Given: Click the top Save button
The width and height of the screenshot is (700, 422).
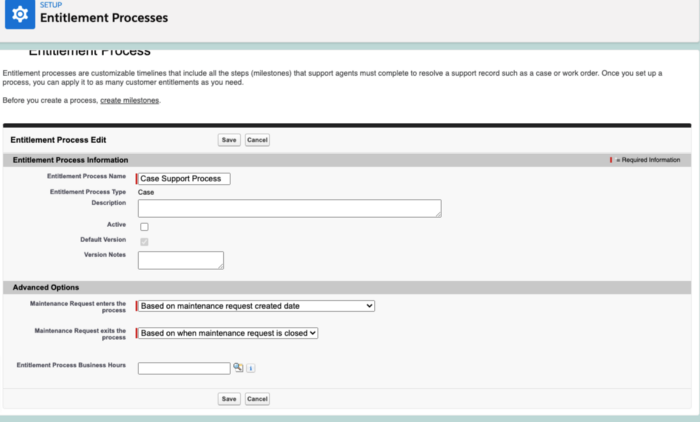Looking at the screenshot, I should pos(229,140).
